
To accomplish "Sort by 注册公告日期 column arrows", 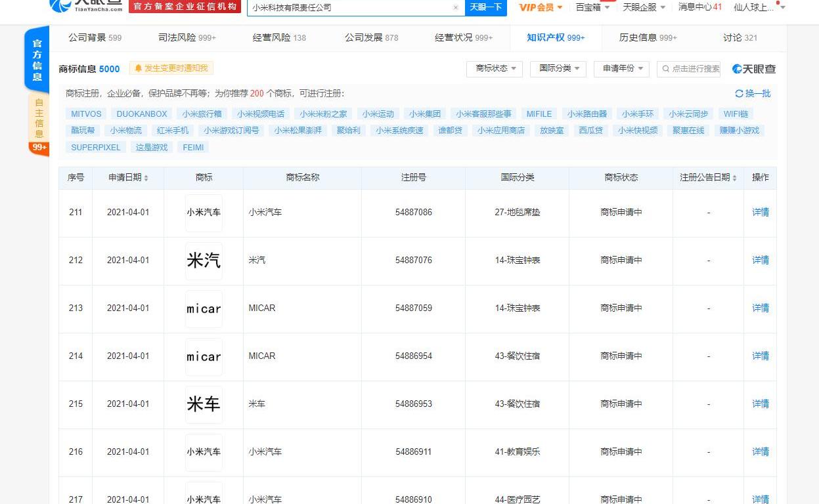I will 734,178.
